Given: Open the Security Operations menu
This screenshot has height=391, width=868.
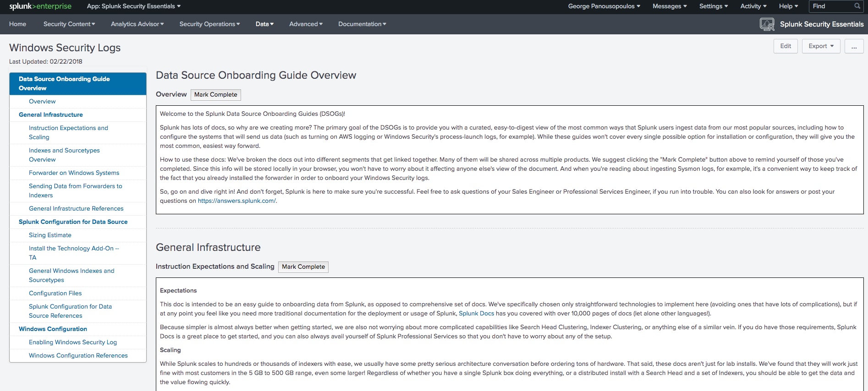Looking at the screenshot, I should coord(209,24).
